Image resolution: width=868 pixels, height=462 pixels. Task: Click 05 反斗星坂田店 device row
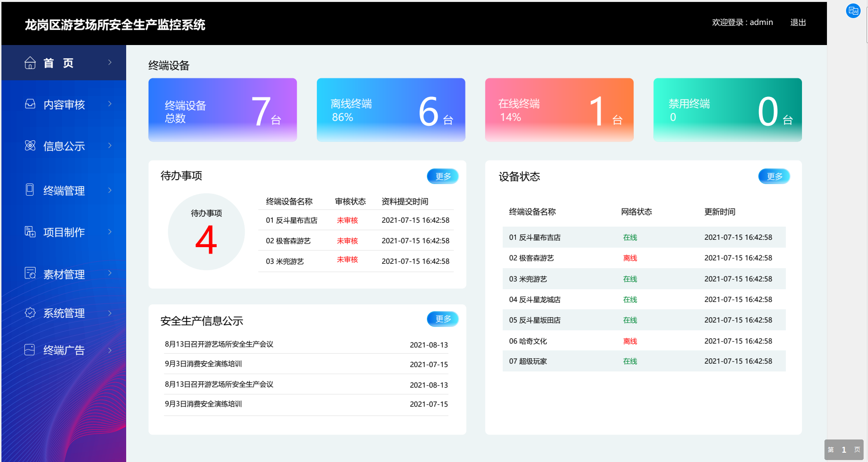pyautogui.click(x=644, y=320)
